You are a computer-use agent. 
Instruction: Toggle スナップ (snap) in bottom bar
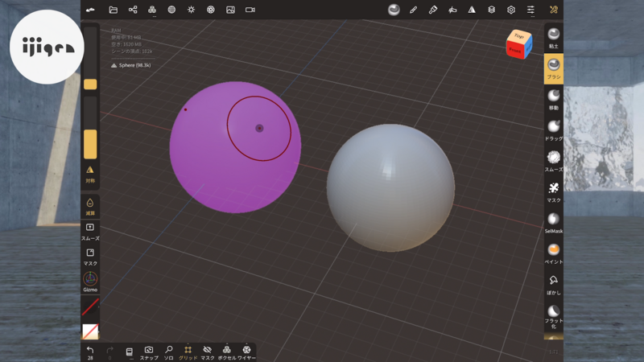149,352
